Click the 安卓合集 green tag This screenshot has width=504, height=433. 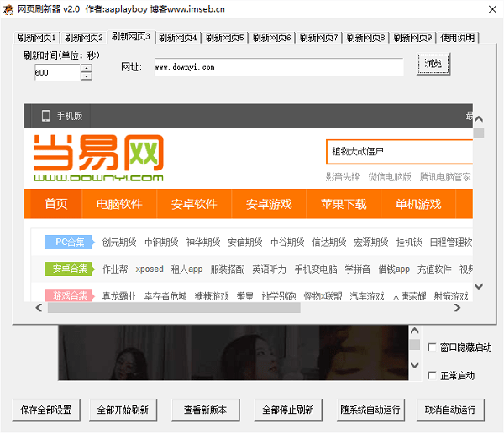click(70, 269)
